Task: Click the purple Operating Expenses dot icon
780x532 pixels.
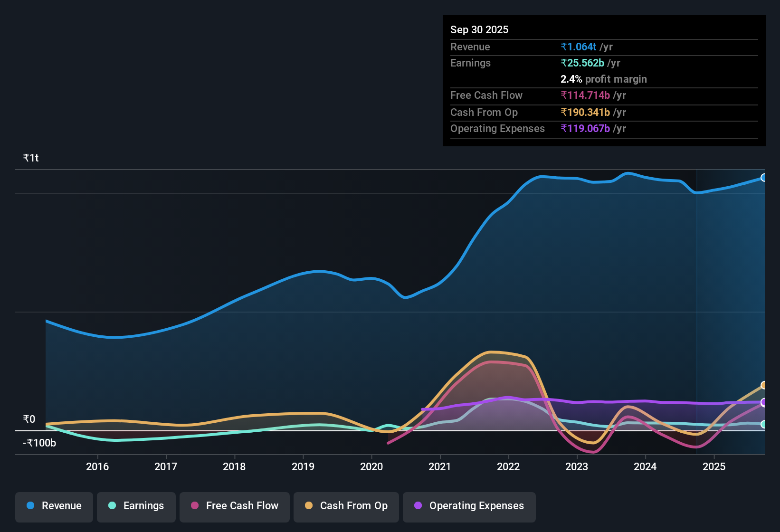Action: pyautogui.click(x=418, y=506)
